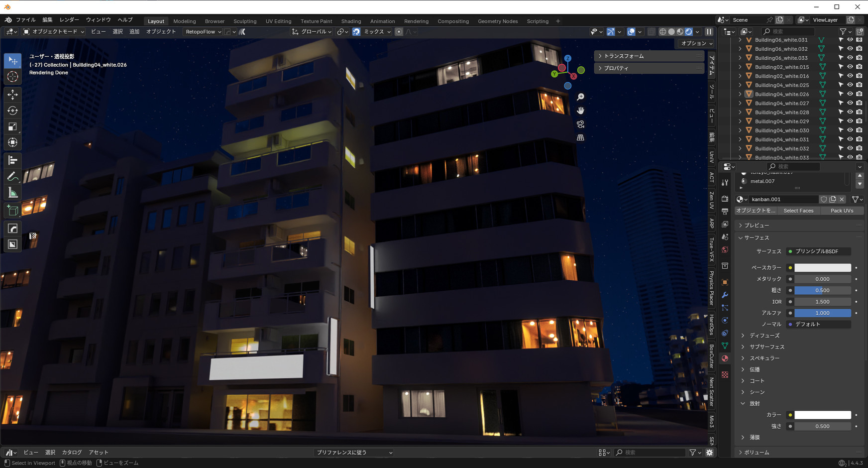
Task: Select the Move tool in left toolbar
Action: click(12, 94)
